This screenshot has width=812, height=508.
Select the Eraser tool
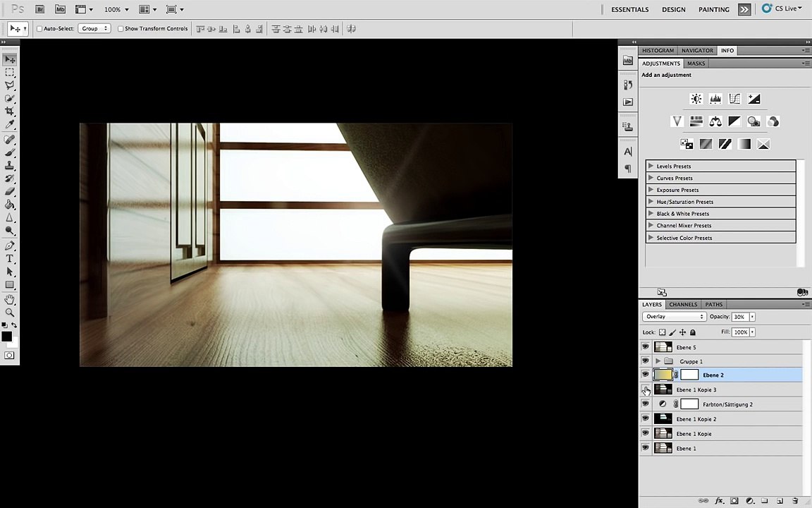[10, 191]
